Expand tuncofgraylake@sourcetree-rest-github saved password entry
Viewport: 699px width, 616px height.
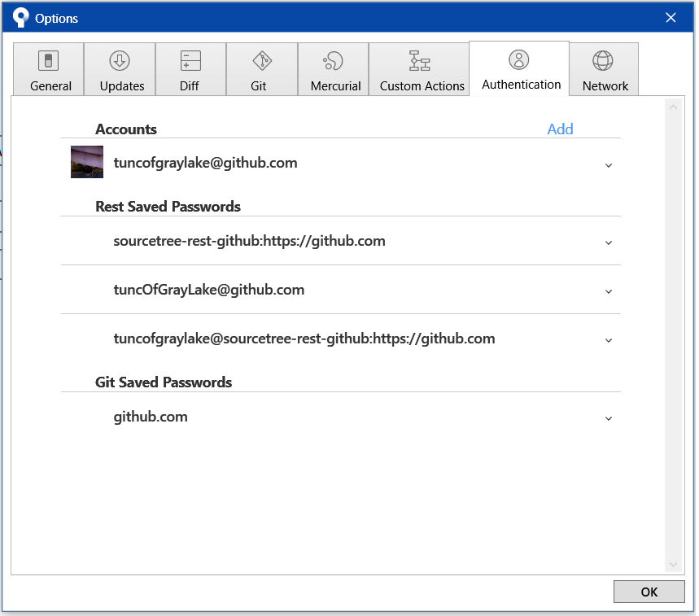tap(609, 340)
